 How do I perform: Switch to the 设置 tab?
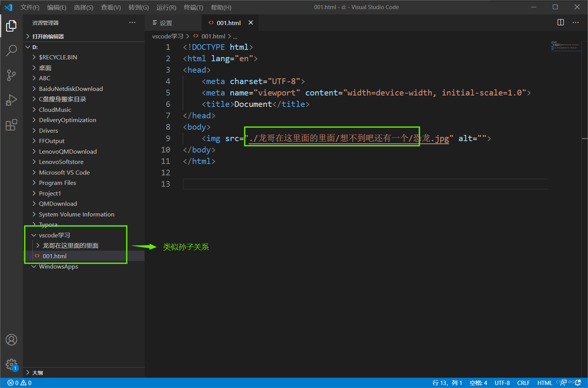pos(173,23)
